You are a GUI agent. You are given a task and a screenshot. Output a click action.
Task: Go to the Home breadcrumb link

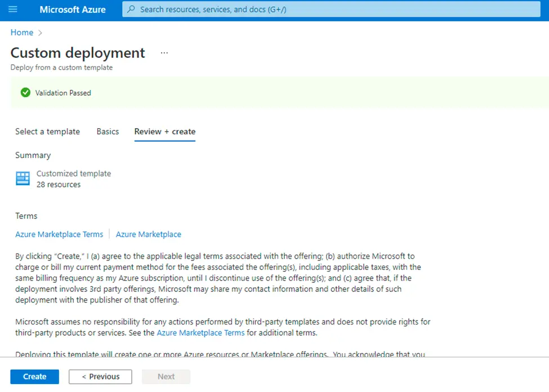(22, 33)
